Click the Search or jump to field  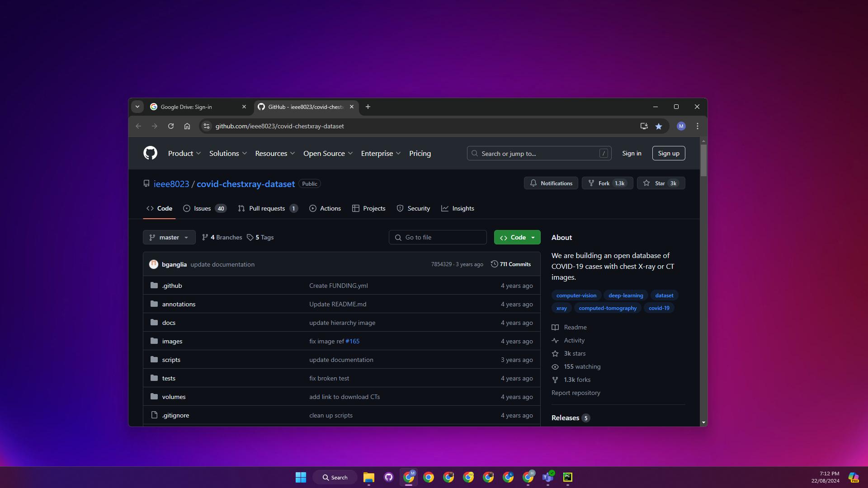coord(539,153)
